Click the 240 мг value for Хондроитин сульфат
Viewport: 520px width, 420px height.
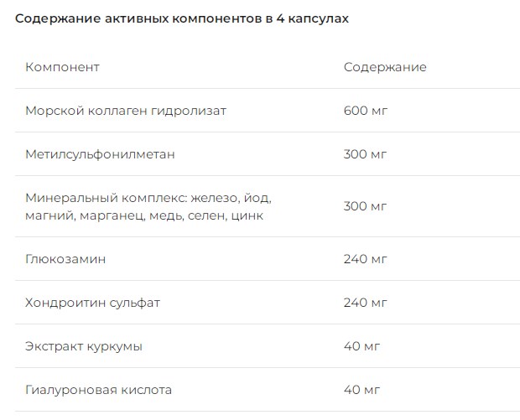365,303
